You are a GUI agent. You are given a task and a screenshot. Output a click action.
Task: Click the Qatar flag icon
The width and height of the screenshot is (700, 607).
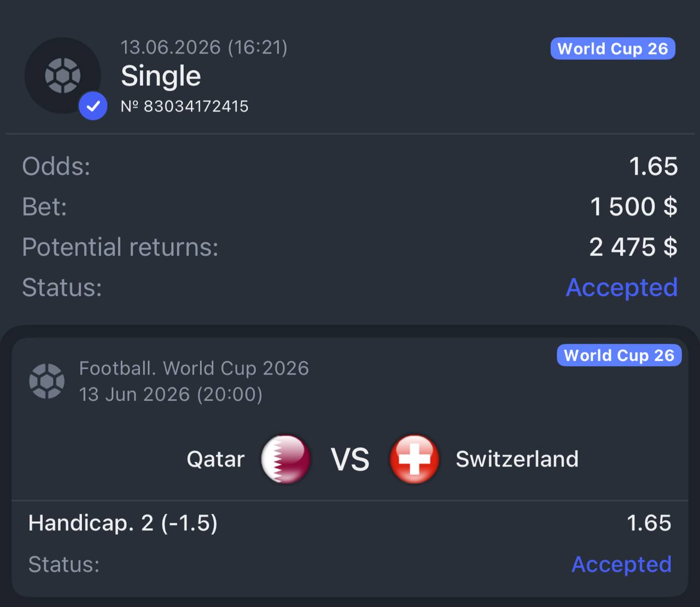coord(286,459)
